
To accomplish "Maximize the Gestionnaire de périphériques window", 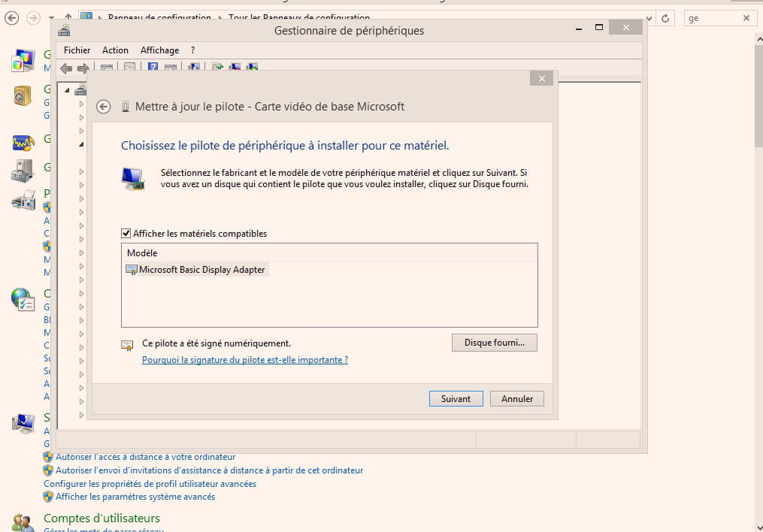I will tap(599, 28).
